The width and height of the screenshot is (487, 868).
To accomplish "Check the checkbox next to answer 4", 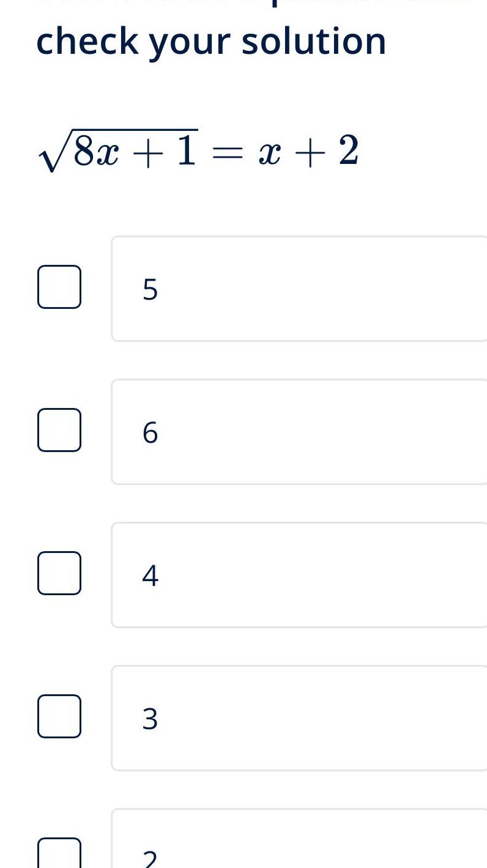I will [x=59, y=574].
